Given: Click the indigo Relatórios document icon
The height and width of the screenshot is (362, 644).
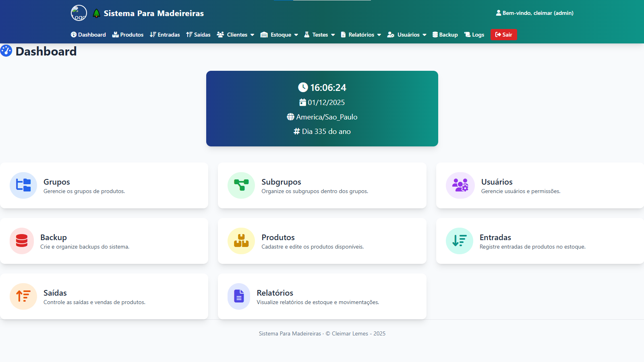Looking at the screenshot, I should (x=239, y=296).
